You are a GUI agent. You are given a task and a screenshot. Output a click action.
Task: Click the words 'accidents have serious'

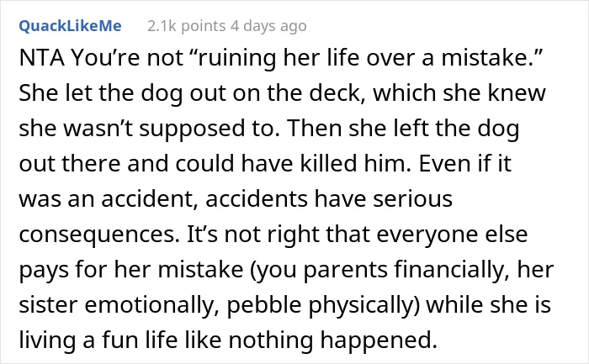329,199
